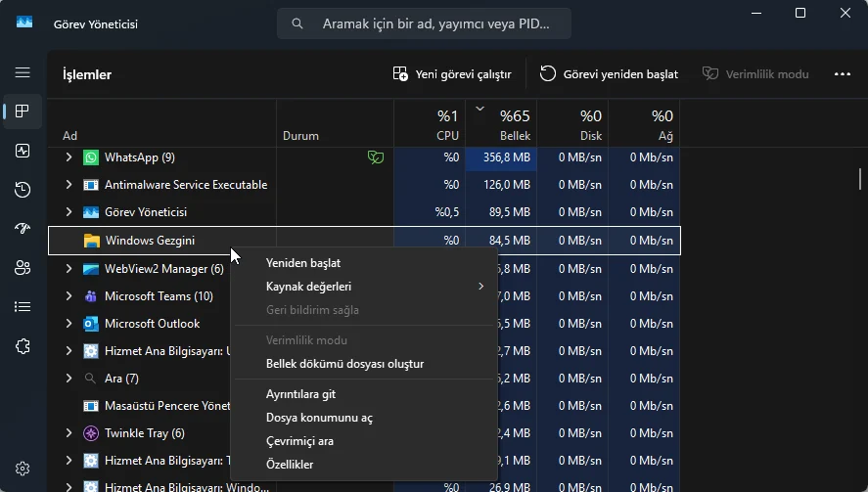Open the Startup apps icon in sidebar
This screenshot has width=868, height=492.
click(23, 229)
